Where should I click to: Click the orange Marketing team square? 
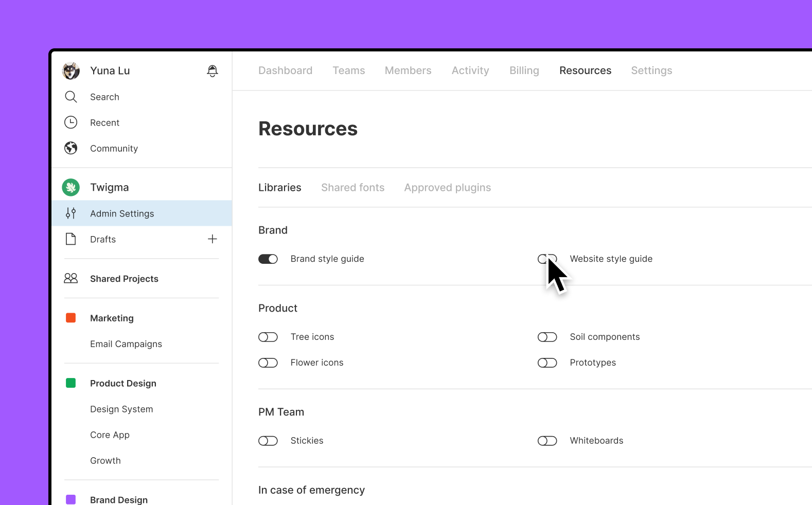tap(71, 318)
